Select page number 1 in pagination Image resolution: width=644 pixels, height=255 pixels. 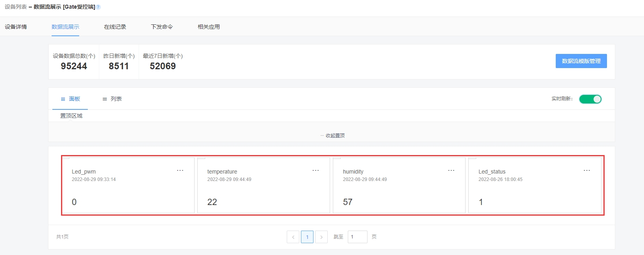[x=307, y=237]
